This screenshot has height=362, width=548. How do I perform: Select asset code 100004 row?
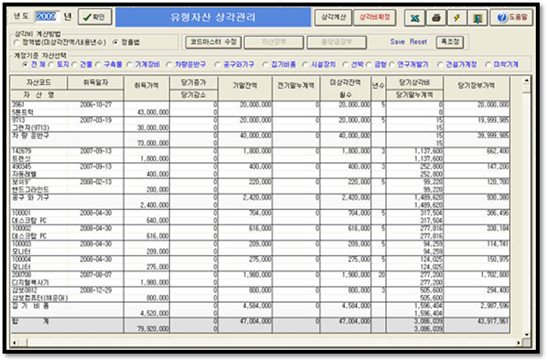[x=260, y=263]
